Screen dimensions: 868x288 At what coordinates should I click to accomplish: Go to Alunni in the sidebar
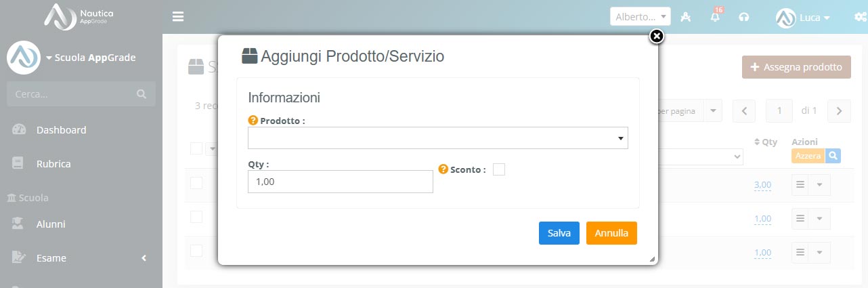pos(51,224)
